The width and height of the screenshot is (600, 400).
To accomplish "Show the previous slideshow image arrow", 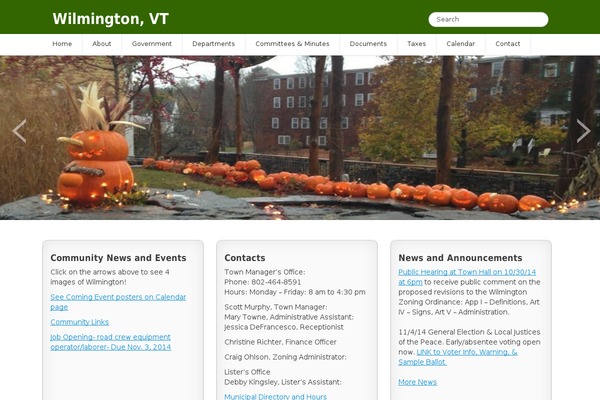I will coord(19,131).
